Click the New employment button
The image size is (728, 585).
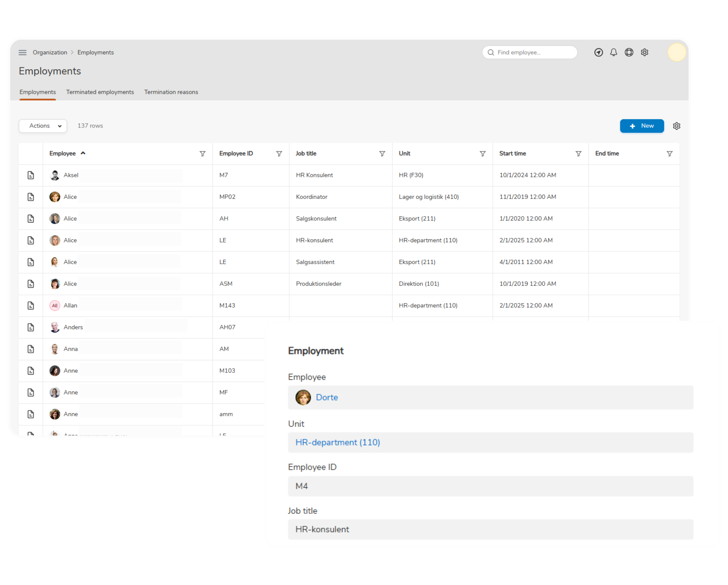pyautogui.click(x=641, y=126)
